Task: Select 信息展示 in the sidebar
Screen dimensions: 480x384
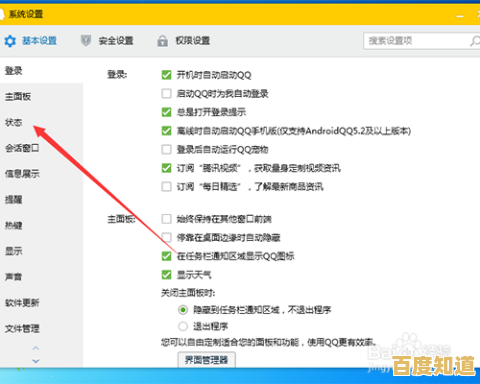Action: coord(22,174)
